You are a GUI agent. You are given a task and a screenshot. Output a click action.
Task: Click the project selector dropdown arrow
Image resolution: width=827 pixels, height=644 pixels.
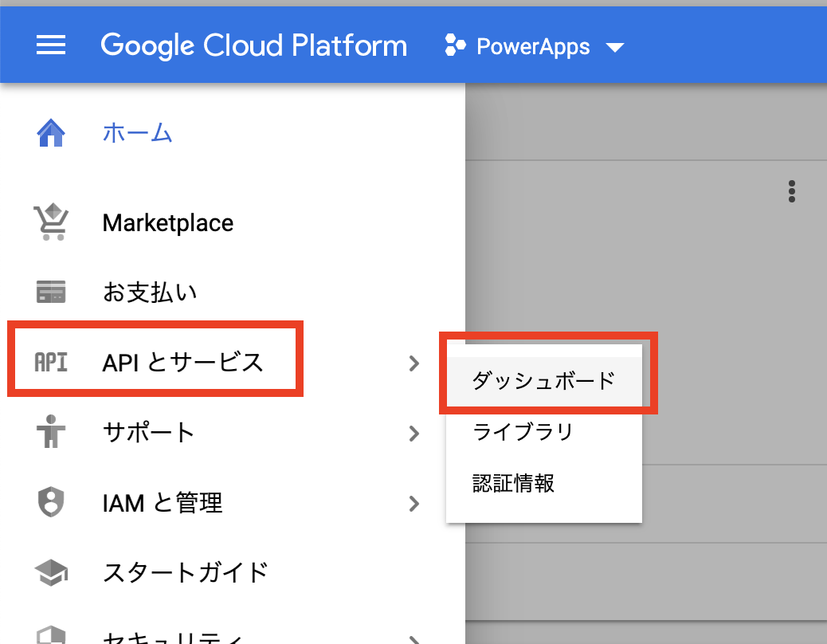615,48
